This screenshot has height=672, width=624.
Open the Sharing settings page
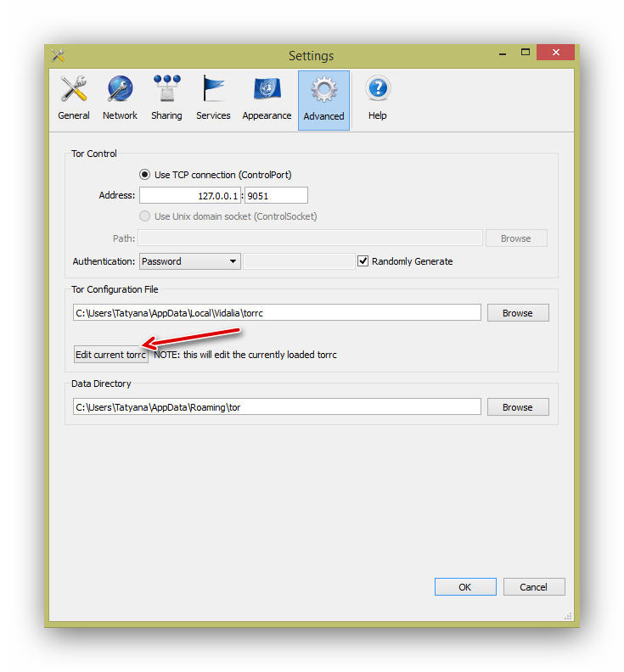(x=166, y=99)
